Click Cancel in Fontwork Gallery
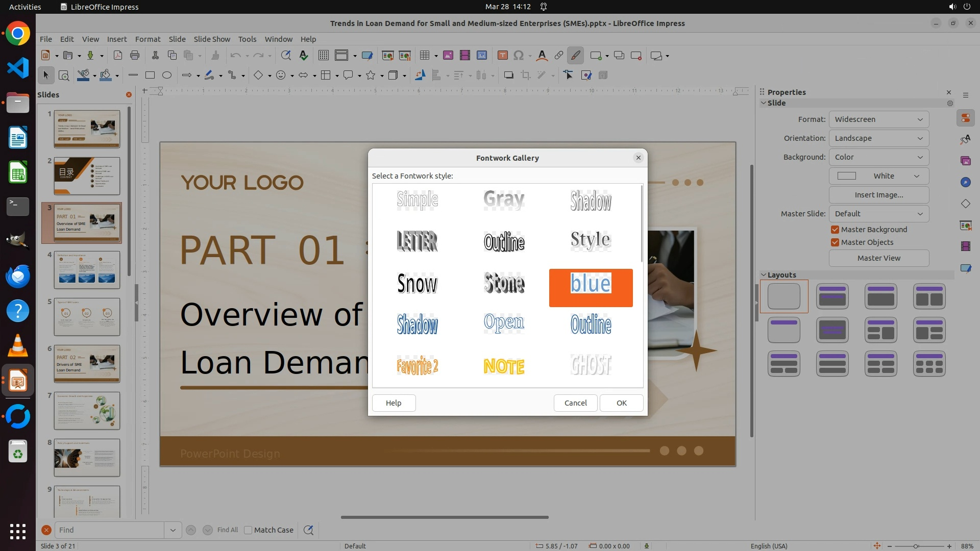This screenshot has width=980, height=551. pyautogui.click(x=575, y=403)
